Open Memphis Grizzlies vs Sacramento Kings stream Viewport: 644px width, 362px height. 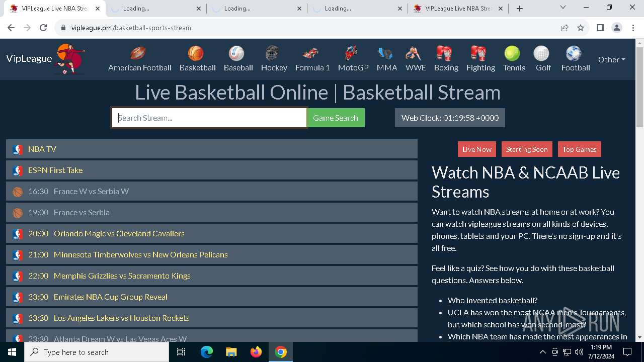click(x=212, y=276)
